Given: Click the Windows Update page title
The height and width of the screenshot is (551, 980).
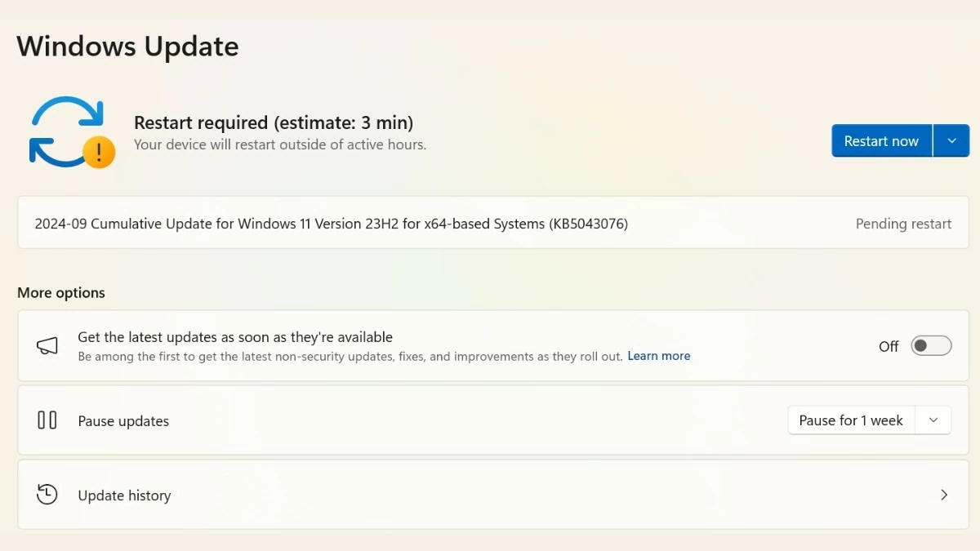Looking at the screenshot, I should [127, 46].
